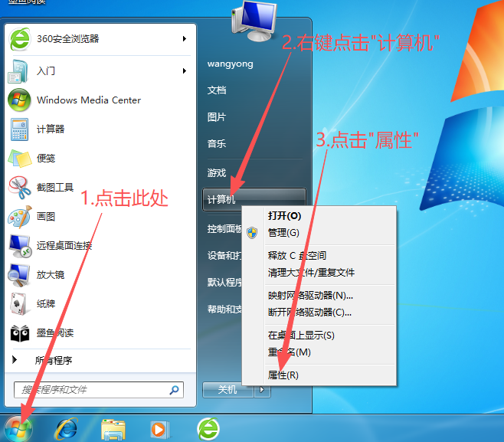504x442 pixels.
Task: Expand the 入门 submenu arrow
Action: (x=184, y=70)
